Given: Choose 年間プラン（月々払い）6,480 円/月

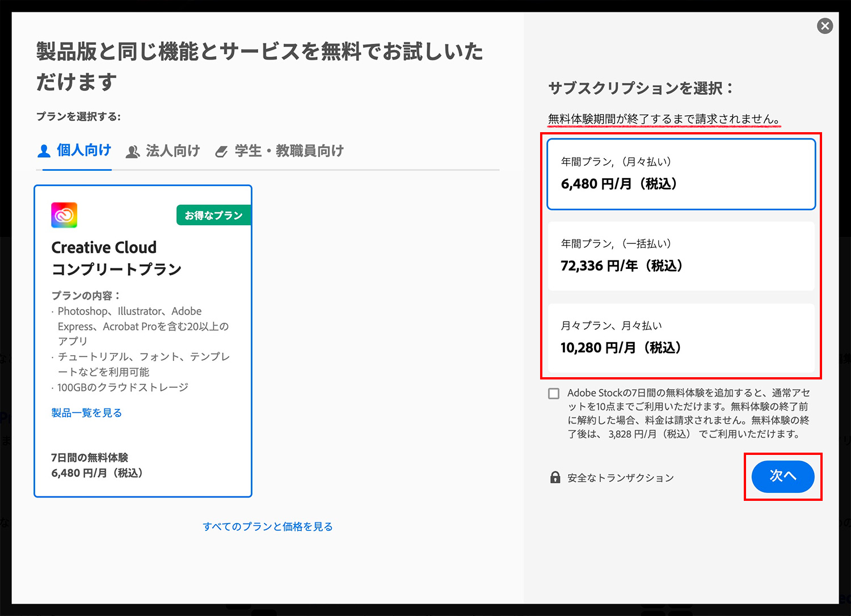Looking at the screenshot, I should pos(681,174).
